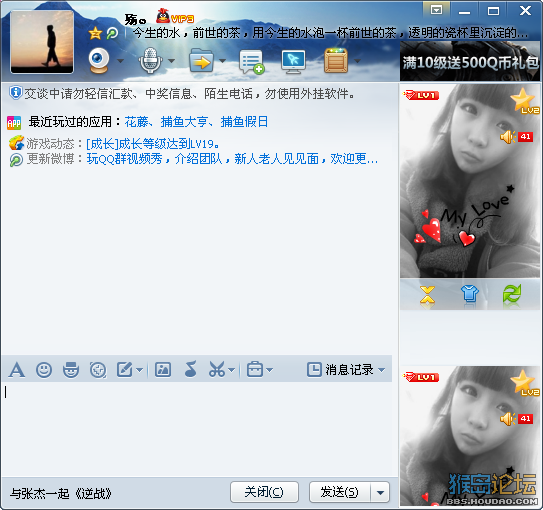Open the blue shirt QQ show dress-up
This screenshot has width=543, height=510.
pos(470,294)
